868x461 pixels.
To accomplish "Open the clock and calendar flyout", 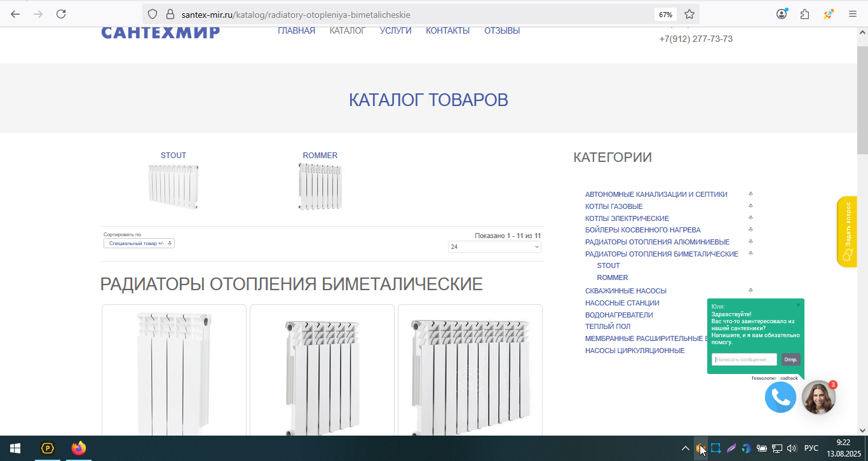I will pyautogui.click(x=843, y=448).
